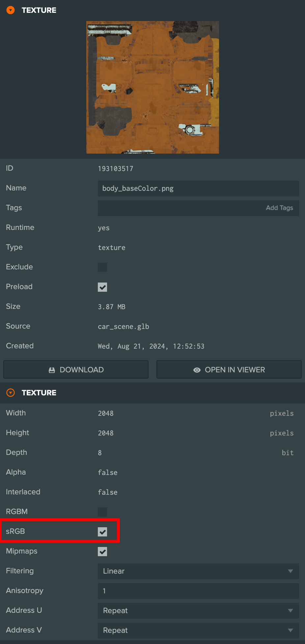
Task: Click the Add Tags input field
Action: pyautogui.click(x=198, y=208)
